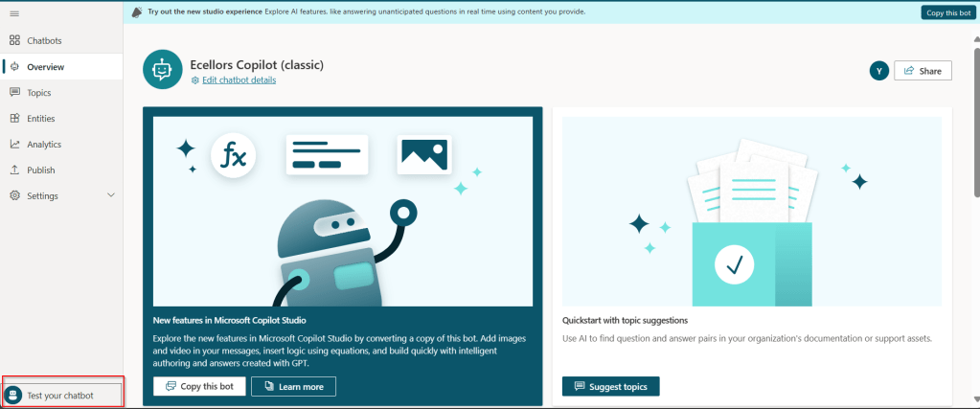This screenshot has height=409, width=980.
Task: Click the Ecellors Copilot bot avatar
Action: 162,70
